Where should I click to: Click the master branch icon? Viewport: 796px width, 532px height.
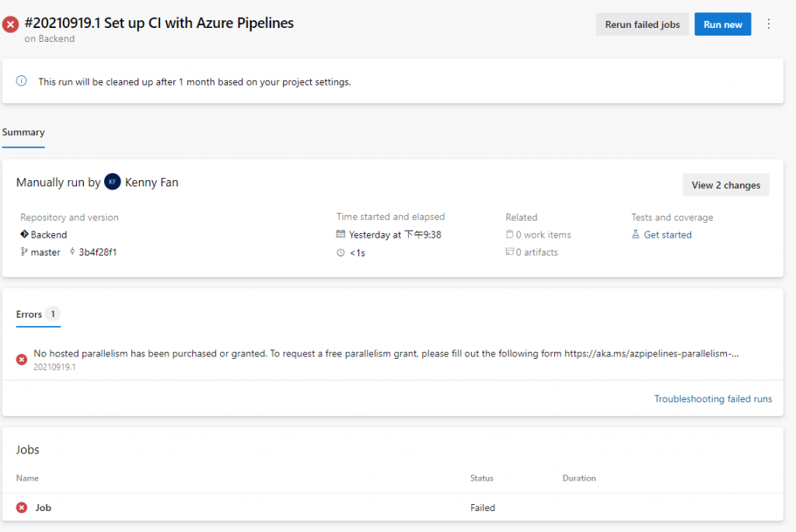point(24,252)
